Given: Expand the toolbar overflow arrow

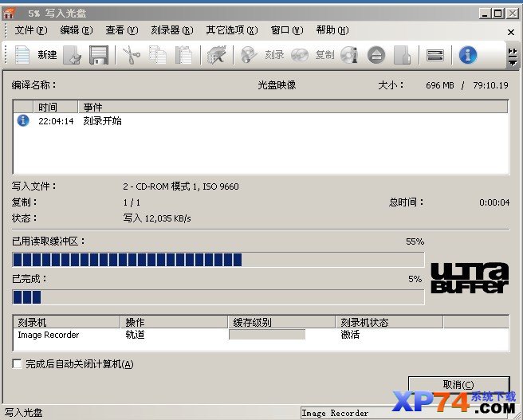Looking at the screenshot, I should [513, 57].
